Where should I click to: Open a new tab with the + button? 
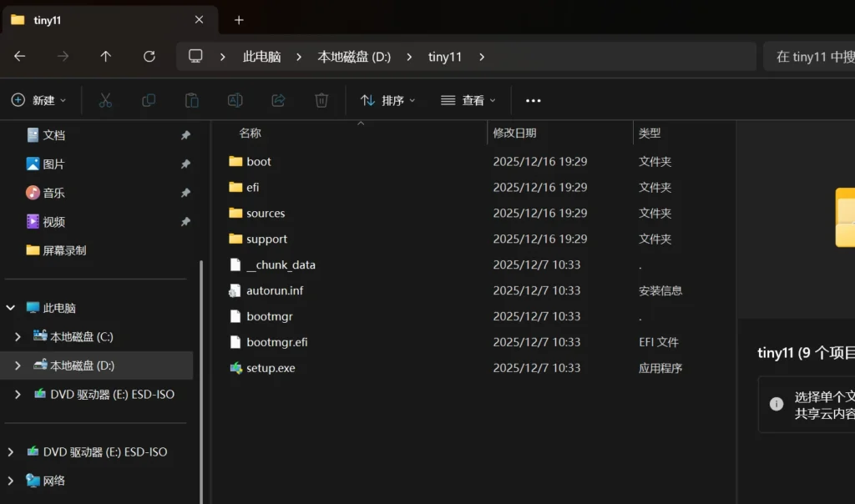[238, 18]
